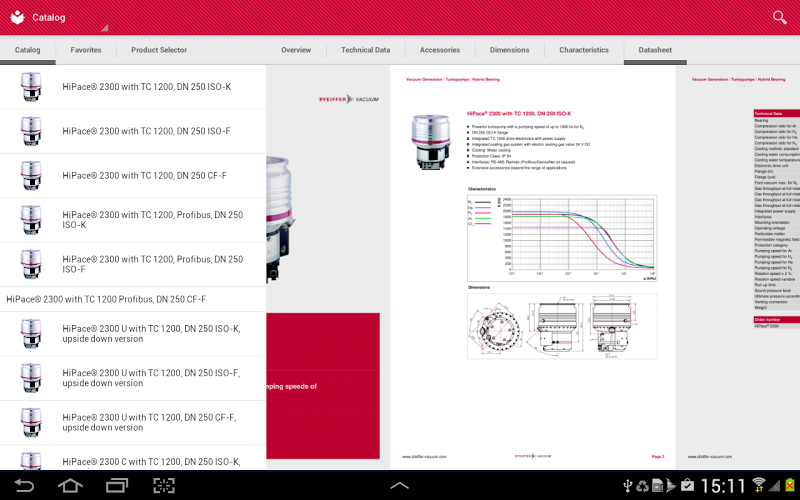This screenshot has width=800, height=500.
Task: Tap pump thumbnail of Profibus DN 250 ISO-K item
Action: coord(31,220)
